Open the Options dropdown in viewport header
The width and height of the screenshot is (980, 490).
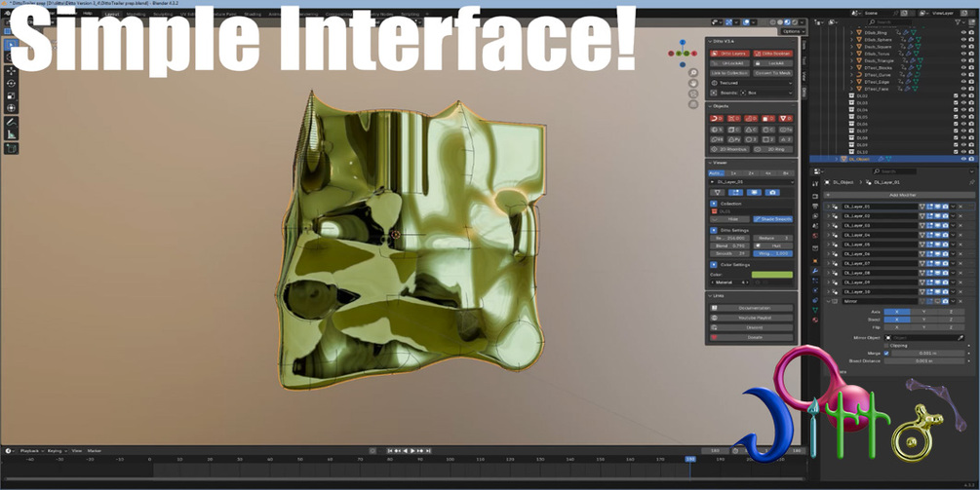point(792,31)
